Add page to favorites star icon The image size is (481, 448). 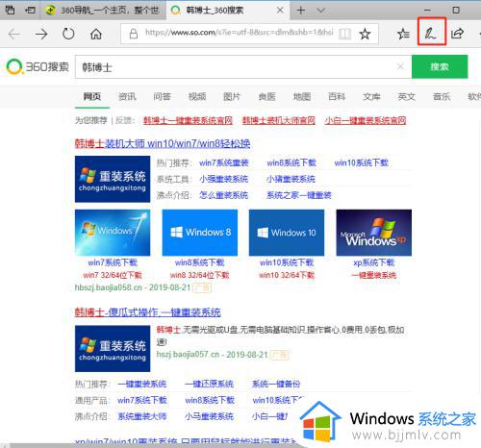click(365, 34)
